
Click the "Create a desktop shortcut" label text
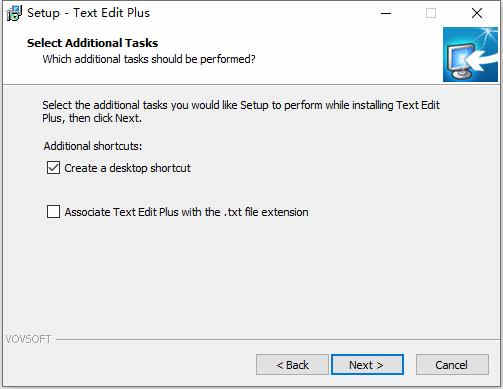127,168
